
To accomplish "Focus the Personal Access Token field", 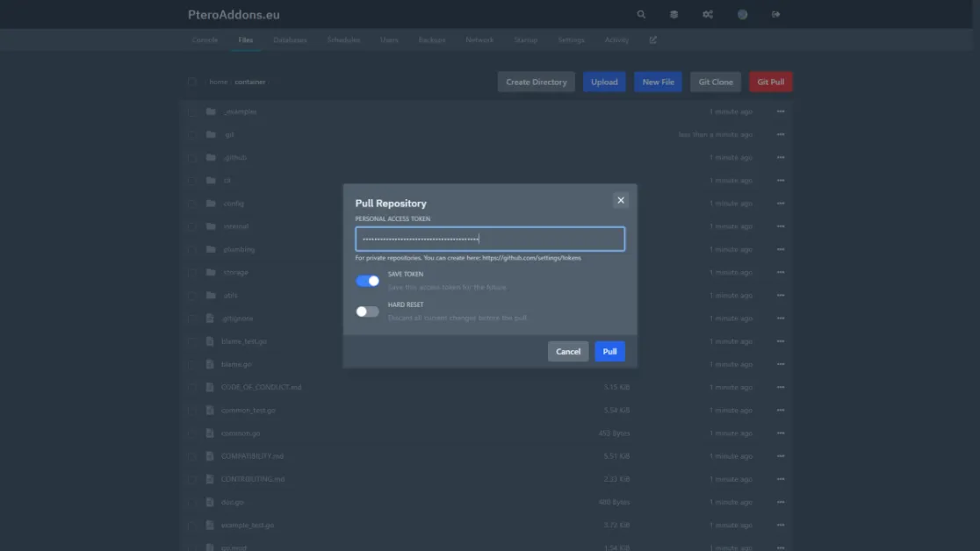I will pyautogui.click(x=490, y=239).
